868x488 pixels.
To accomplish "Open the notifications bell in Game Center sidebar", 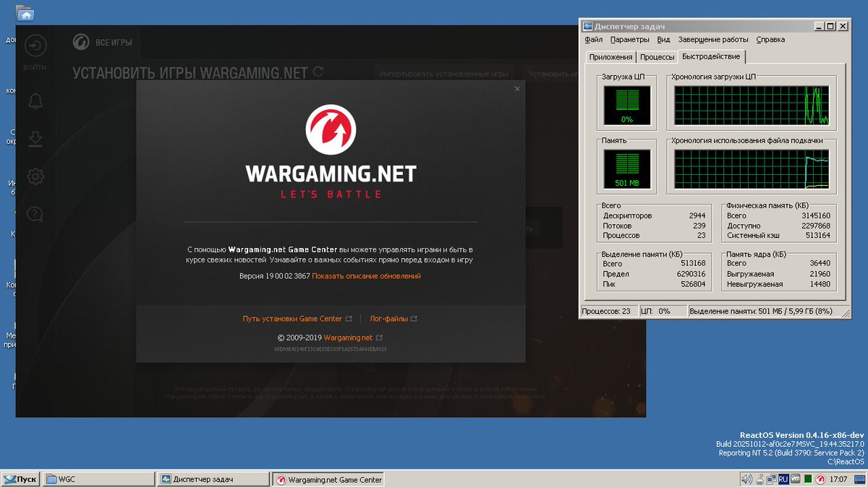I will [x=35, y=101].
